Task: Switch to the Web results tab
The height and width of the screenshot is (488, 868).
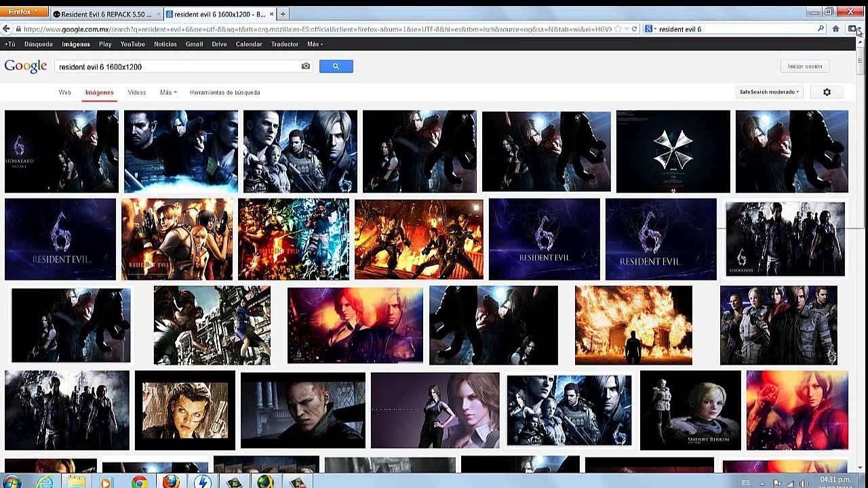Action: [64, 92]
